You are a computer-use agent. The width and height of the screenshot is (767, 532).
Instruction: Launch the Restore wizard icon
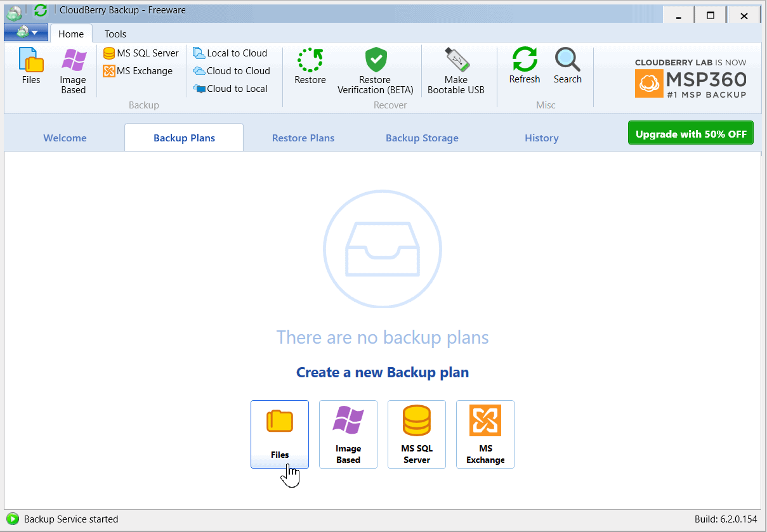[310, 67]
